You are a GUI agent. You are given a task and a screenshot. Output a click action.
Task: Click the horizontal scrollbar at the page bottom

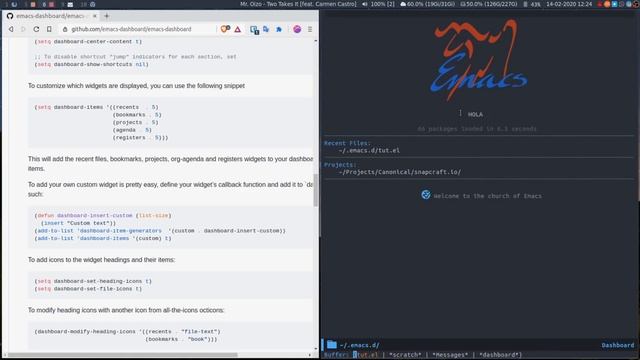(x=122, y=355)
